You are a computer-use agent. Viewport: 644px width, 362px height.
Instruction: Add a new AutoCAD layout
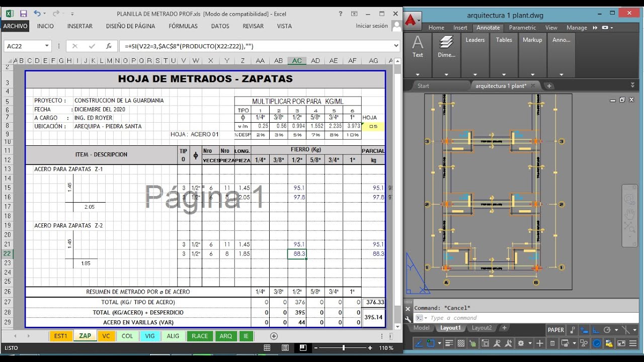pos(504,328)
